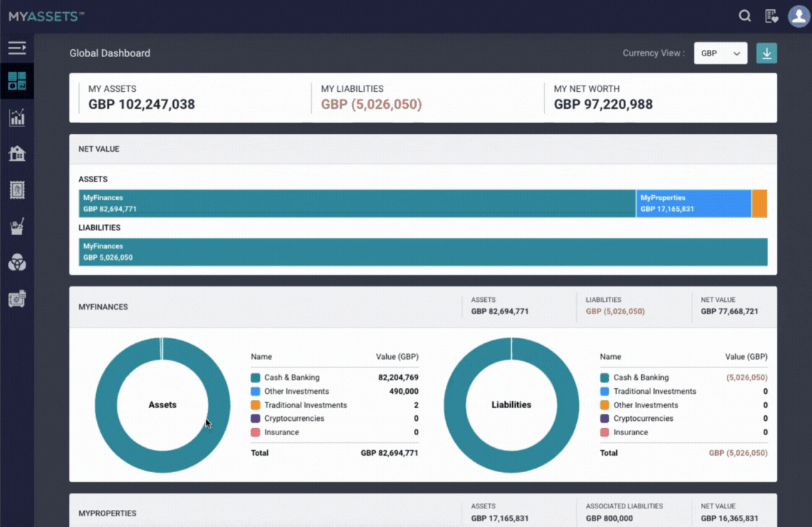The image size is (812, 527).
Task: Click Cryptocurrencies in assets table
Action: 294,418
